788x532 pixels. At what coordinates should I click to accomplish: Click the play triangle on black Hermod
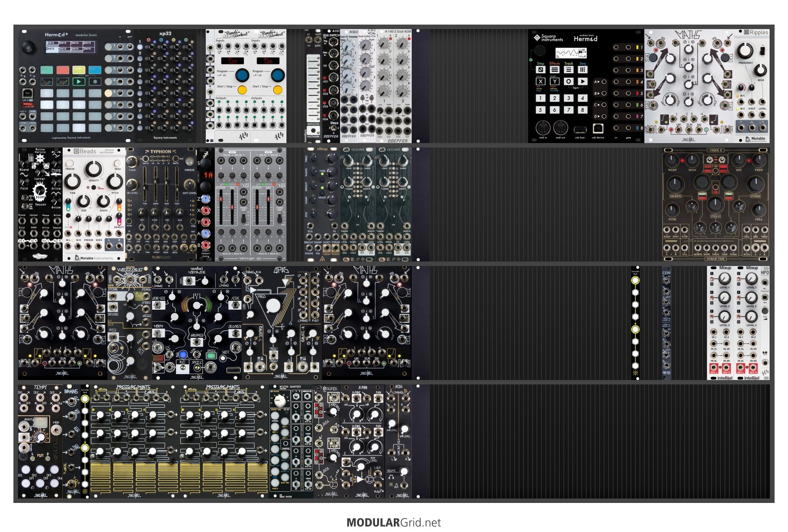582,81
